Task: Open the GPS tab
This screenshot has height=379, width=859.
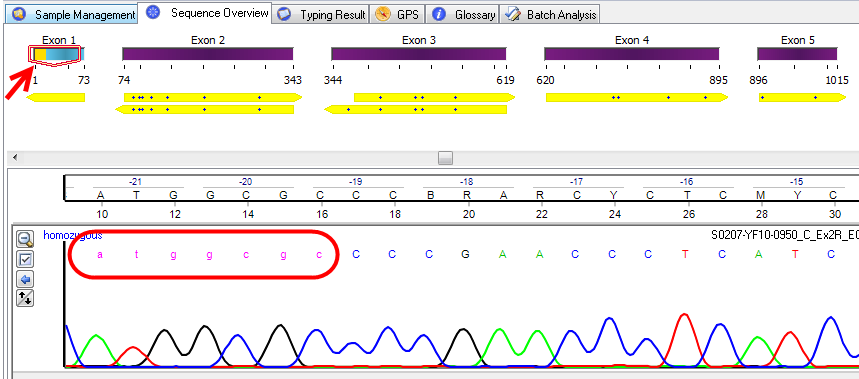Action: tap(398, 15)
